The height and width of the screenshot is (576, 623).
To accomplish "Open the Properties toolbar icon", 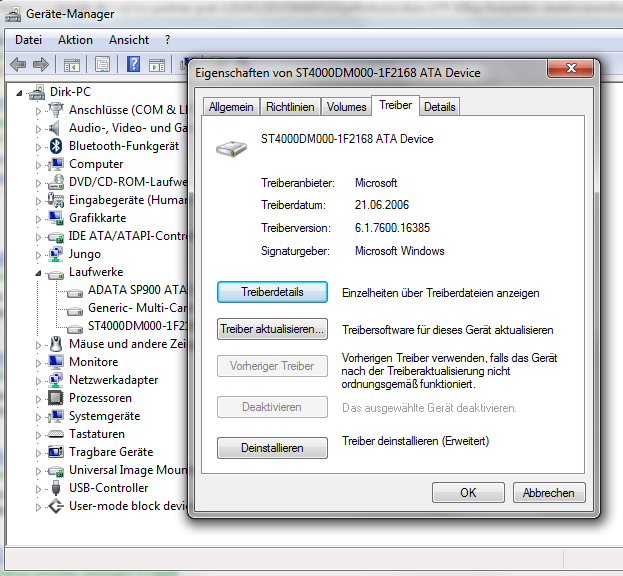I will tap(103, 64).
